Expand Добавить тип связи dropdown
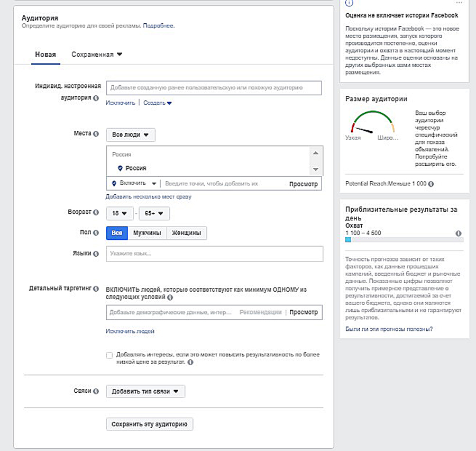Screen dimensions: 476x451 pyautogui.click(x=145, y=392)
